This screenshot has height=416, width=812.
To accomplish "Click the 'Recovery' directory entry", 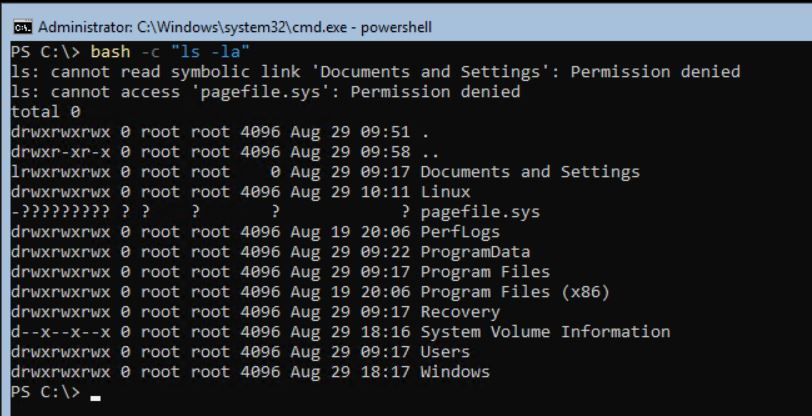I will click(460, 311).
